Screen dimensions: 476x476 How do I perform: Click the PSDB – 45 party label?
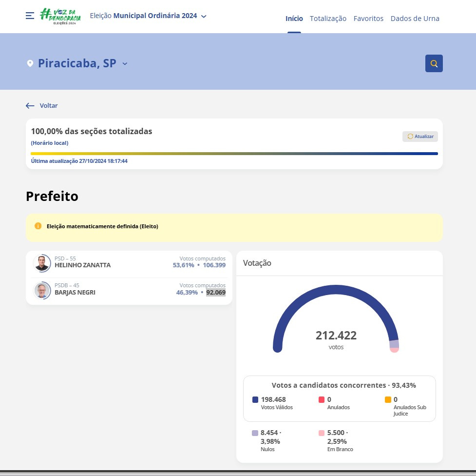pyautogui.click(x=67, y=285)
